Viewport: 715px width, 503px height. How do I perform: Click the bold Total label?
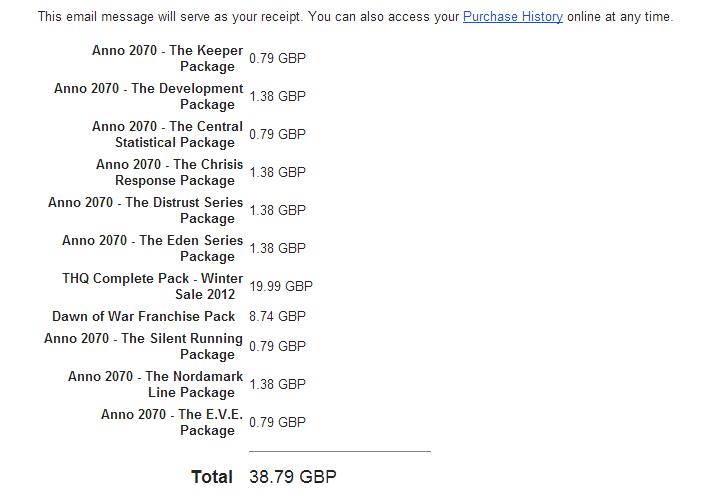[x=212, y=477]
